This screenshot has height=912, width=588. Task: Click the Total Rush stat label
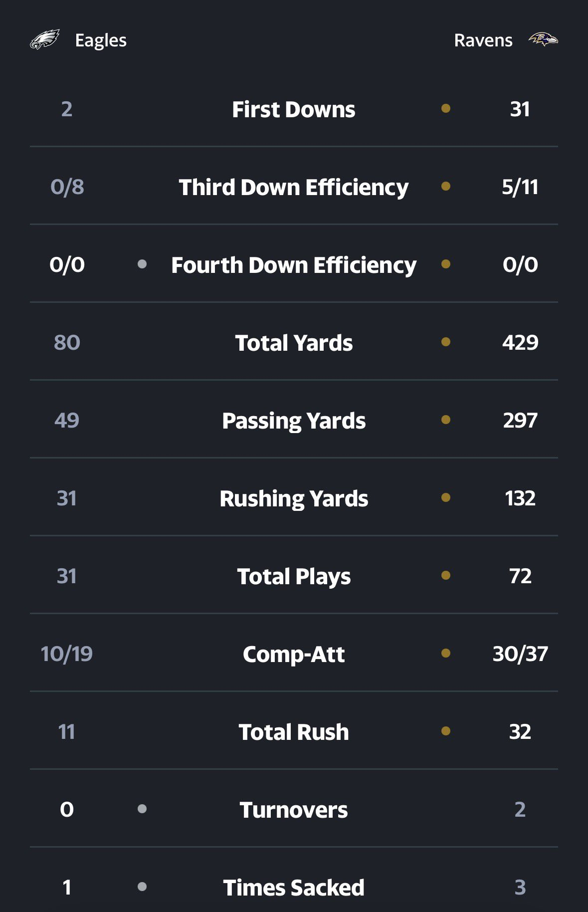pos(294,732)
